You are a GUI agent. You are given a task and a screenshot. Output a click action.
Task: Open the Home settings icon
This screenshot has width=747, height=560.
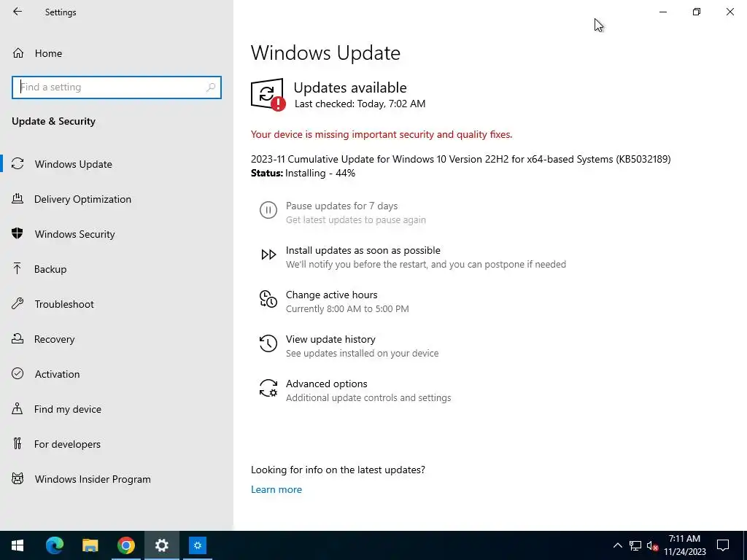click(18, 52)
